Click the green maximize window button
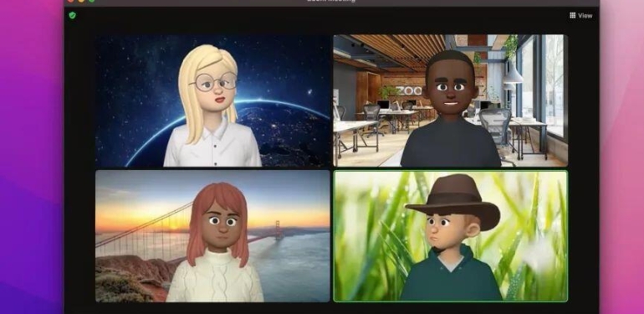The width and height of the screenshot is (644, 314). coord(92,0)
